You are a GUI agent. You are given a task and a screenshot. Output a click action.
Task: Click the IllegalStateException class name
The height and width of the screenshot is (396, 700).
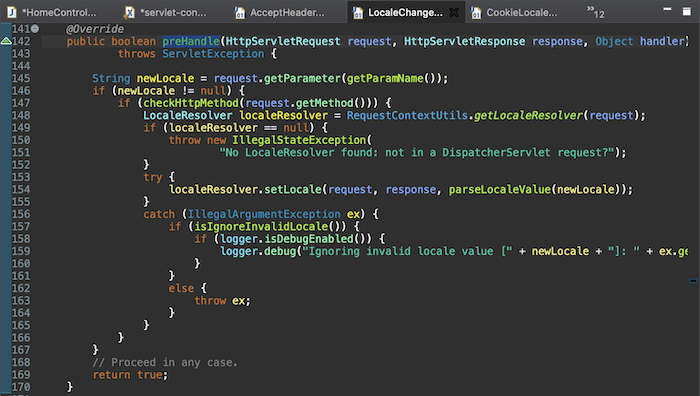[x=299, y=140]
